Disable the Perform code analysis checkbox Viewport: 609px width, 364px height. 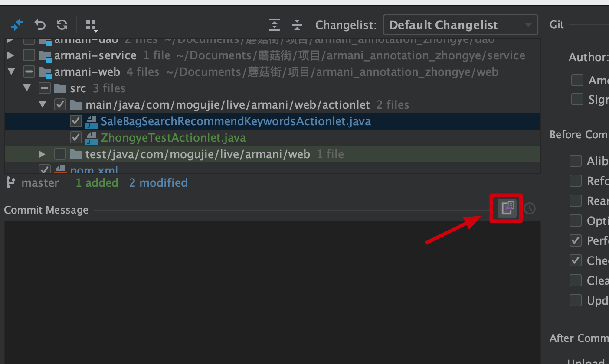pyautogui.click(x=575, y=240)
